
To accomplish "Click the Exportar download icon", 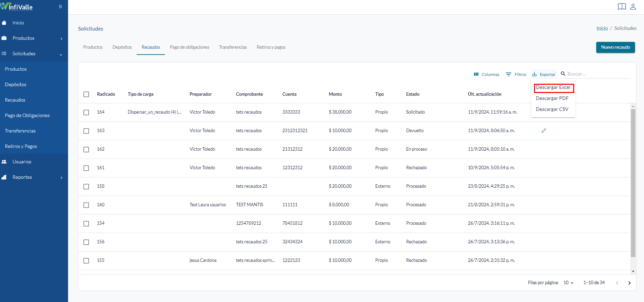I will (534, 74).
